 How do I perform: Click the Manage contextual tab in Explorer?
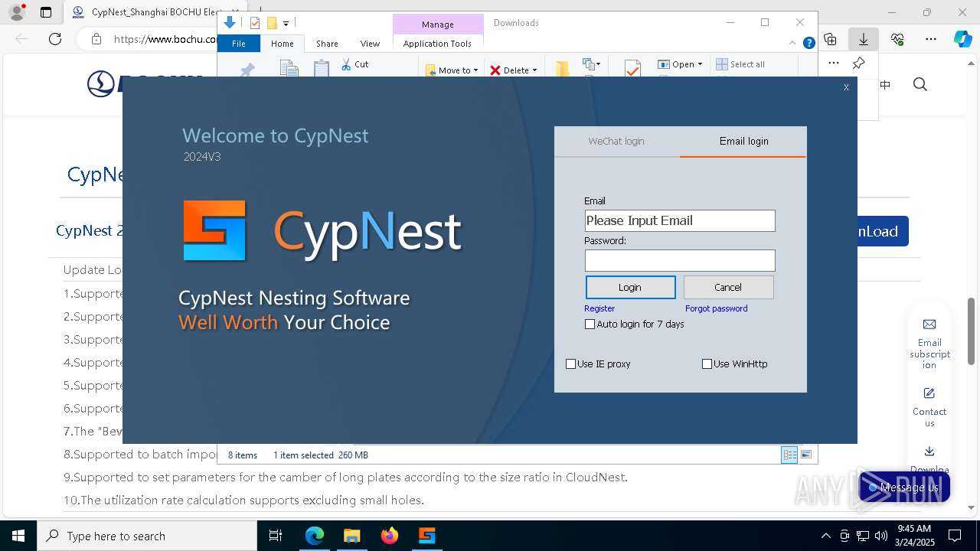pos(438,24)
